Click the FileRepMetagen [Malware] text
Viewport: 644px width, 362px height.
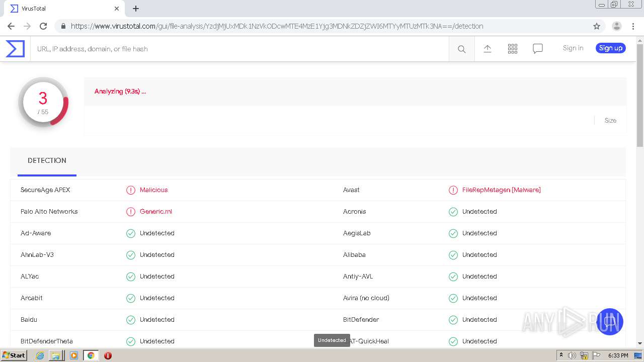pos(502,190)
